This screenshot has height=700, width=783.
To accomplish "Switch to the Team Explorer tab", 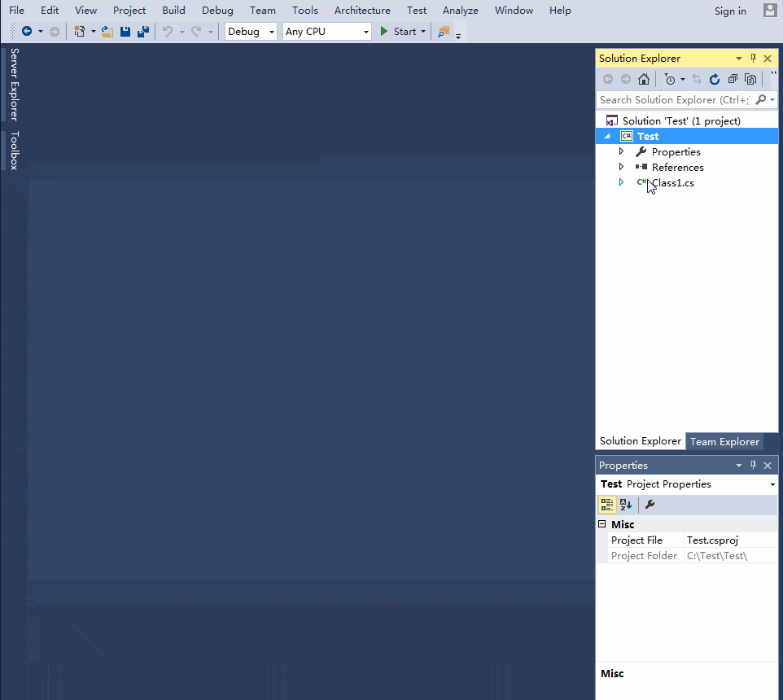I will (x=724, y=441).
